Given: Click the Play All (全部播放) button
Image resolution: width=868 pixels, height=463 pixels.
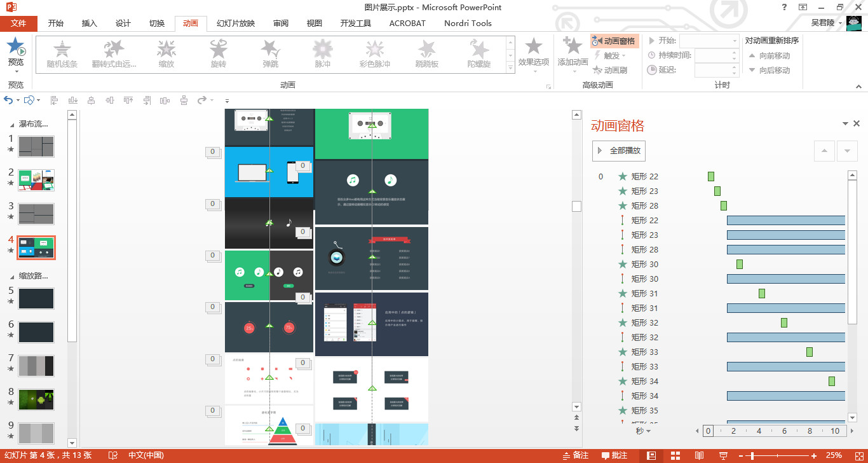Looking at the screenshot, I should tap(619, 151).
